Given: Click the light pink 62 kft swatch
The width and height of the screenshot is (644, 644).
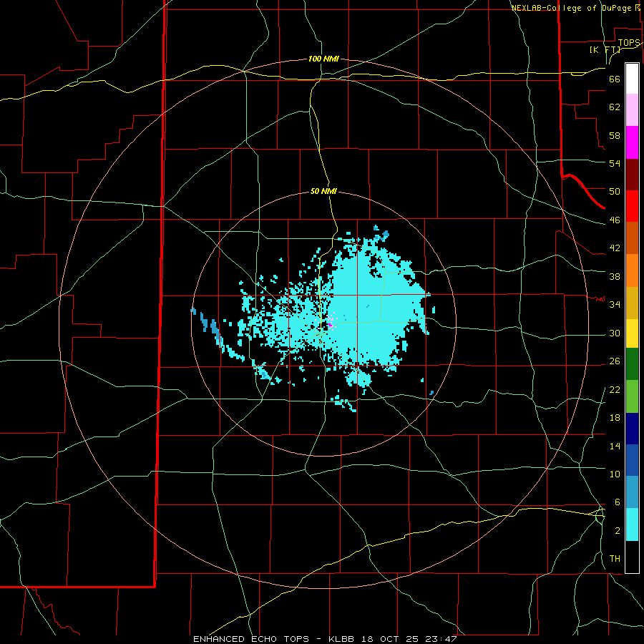Looking at the screenshot, I should pyautogui.click(x=632, y=109).
